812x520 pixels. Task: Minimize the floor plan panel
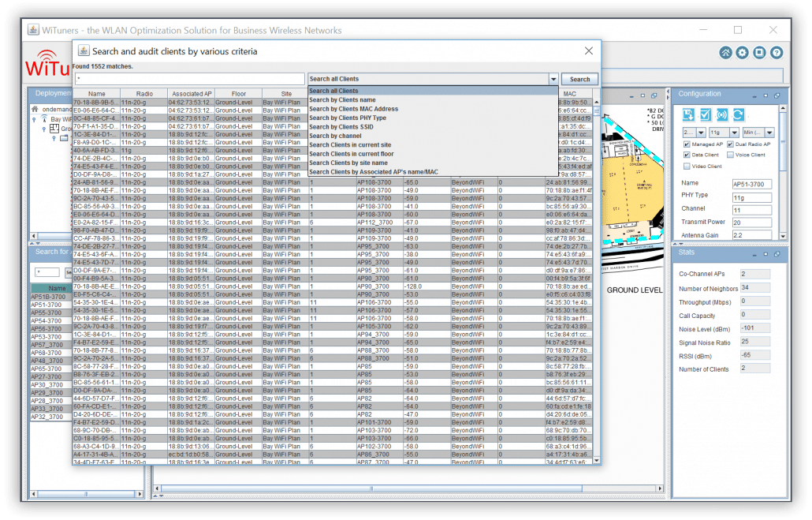[631, 96]
